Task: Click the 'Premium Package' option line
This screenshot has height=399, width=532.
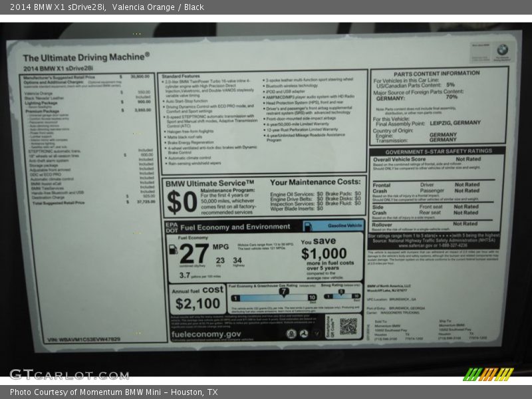Action: tap(88, 110)
